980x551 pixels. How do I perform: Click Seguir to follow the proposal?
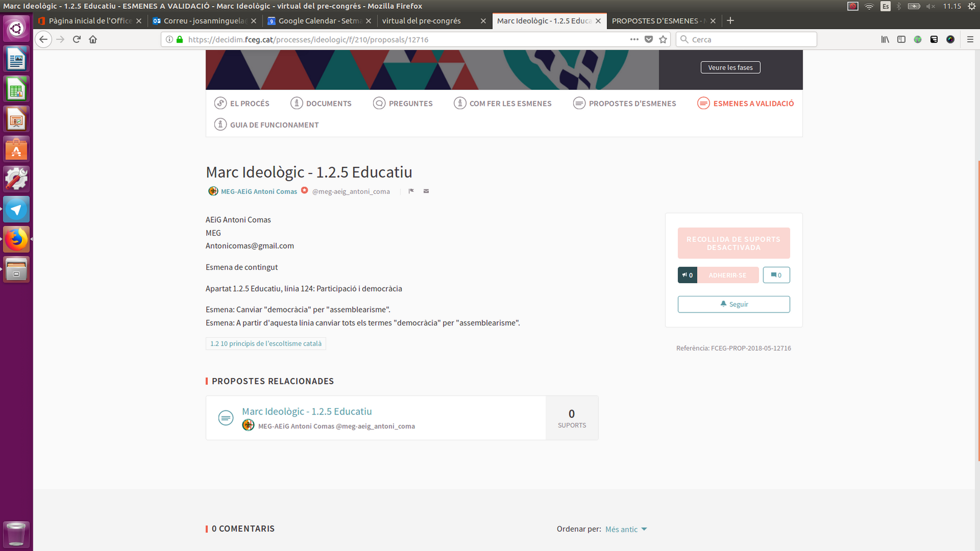[x=734, y=304]
